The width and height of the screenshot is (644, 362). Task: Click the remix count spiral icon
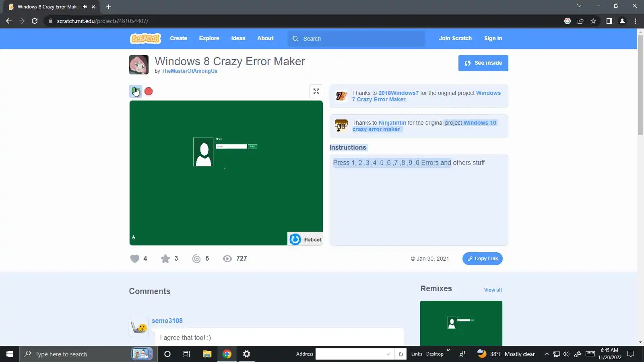(x=196, y=259)
